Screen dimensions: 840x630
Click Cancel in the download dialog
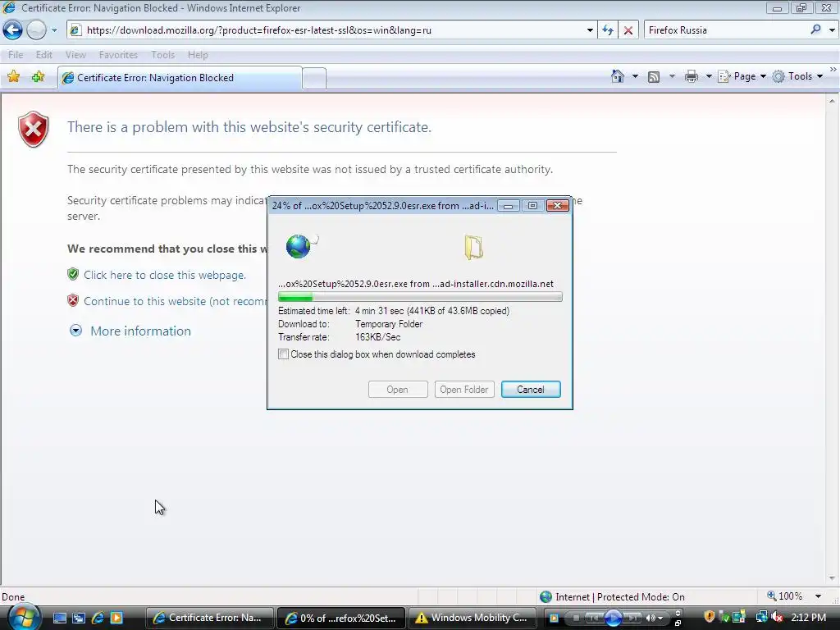531,390
